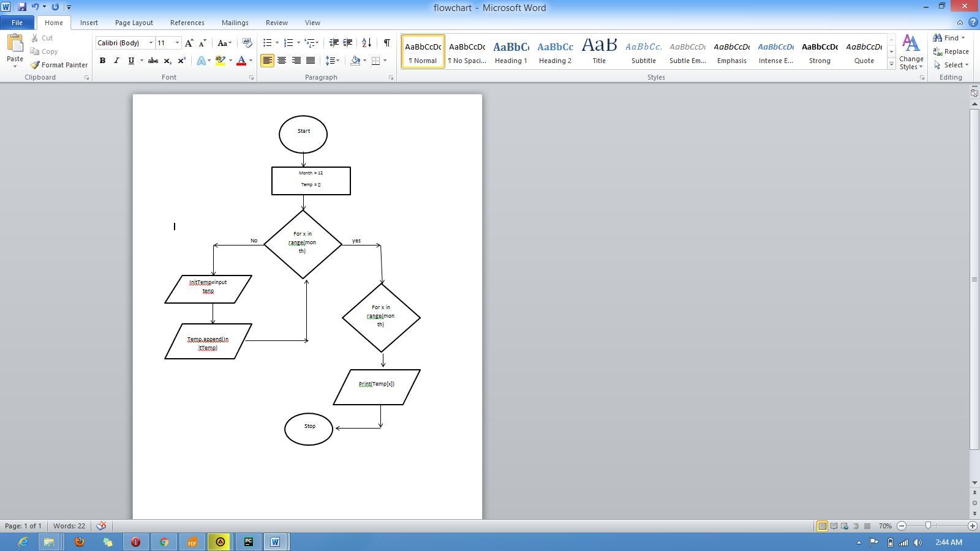Toggle Bold formatting
Screen dimensions: 980x551
(102, 61)
